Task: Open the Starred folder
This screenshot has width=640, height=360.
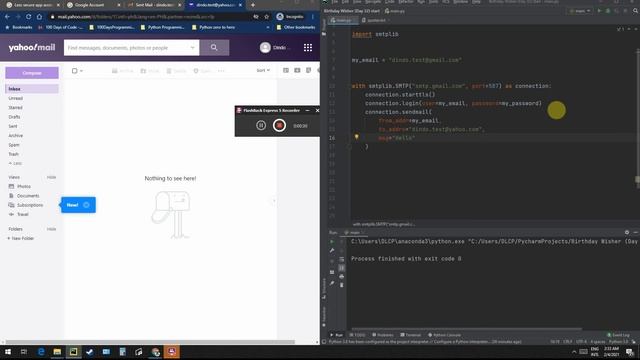Action: click(16, 108)
